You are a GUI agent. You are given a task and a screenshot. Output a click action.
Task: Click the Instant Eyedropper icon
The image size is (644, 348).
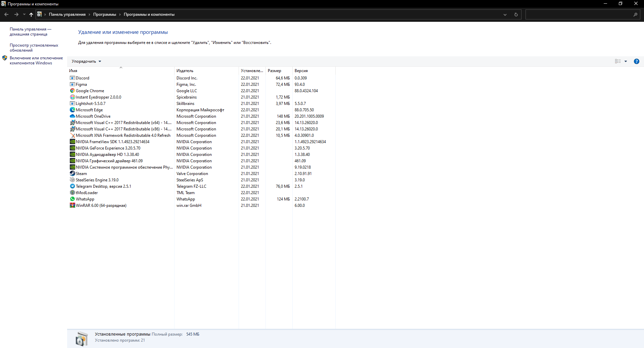click(x=72, y=97)
